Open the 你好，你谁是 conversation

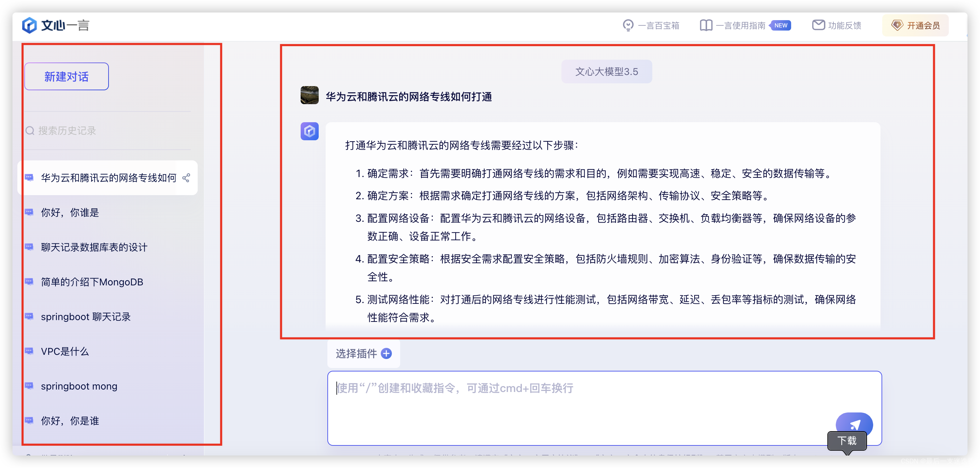pos(70,212)
